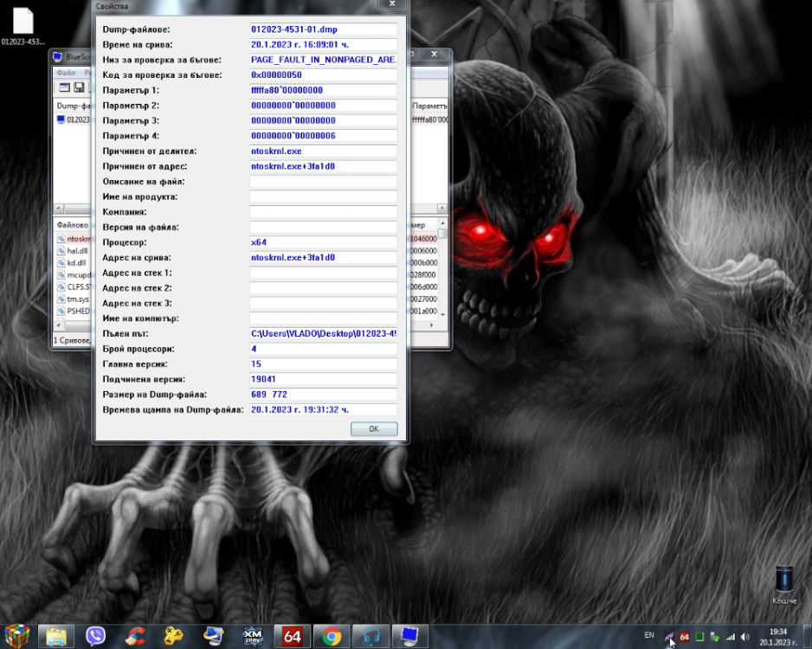The image size is (812, 649).
Task: Click Параметър 4 value field
Action: click(x=323, y=136)
